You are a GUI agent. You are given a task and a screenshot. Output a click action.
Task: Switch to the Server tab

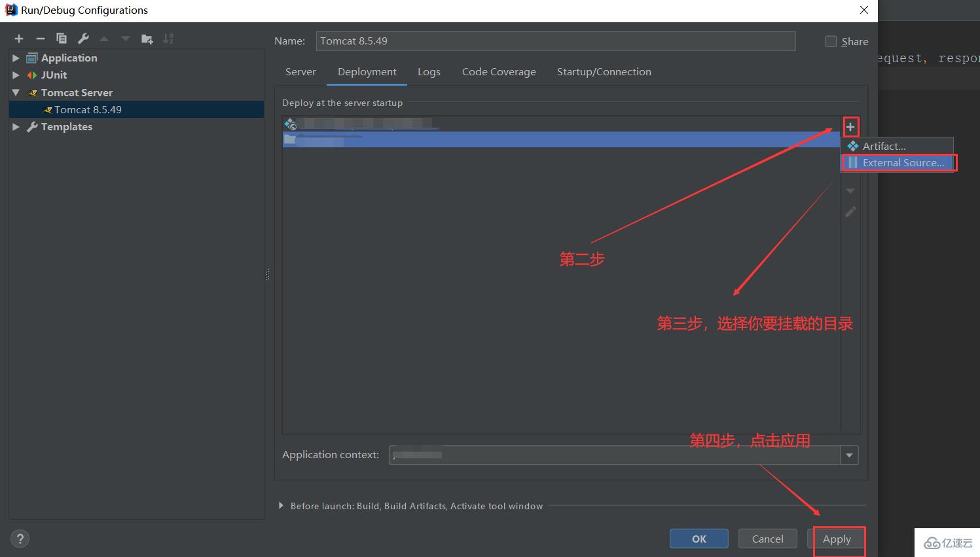pos(300,72)
